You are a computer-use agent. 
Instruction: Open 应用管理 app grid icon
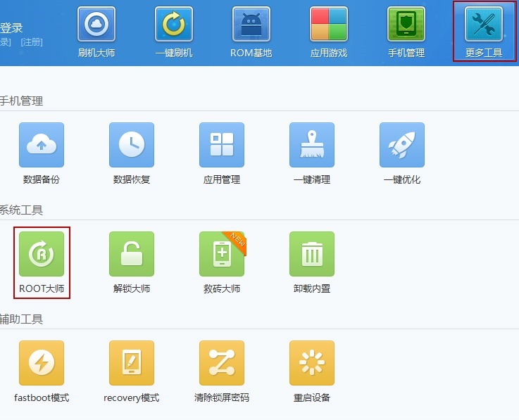click(x=222, y=145)
